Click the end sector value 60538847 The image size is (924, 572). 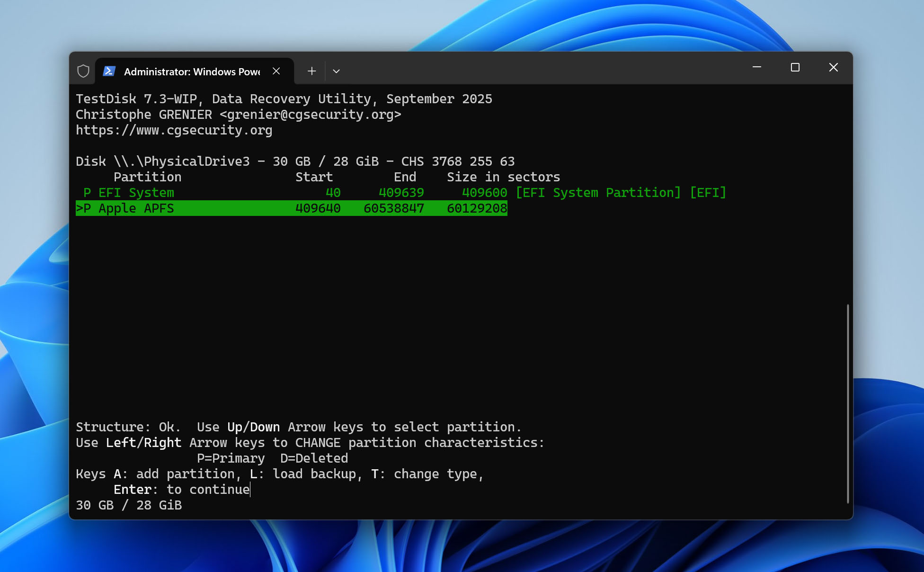394,208
